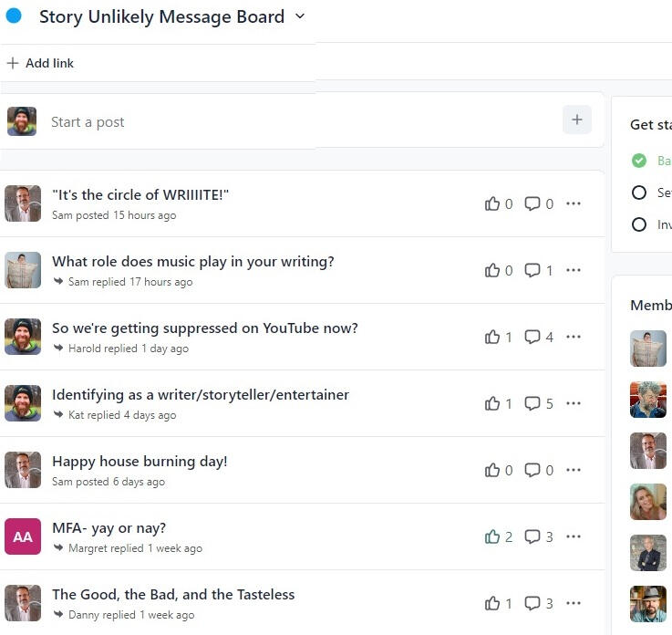The image size is (672, 635).
Task: Like the Happy house burning day post
Action: (492, 470)
